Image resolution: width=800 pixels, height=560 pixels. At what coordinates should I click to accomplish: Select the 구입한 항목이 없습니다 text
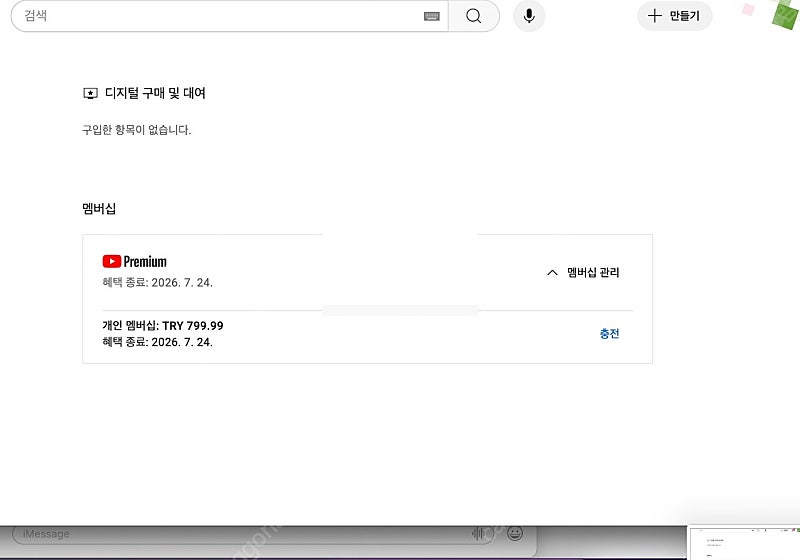click(x=137, y=130)
